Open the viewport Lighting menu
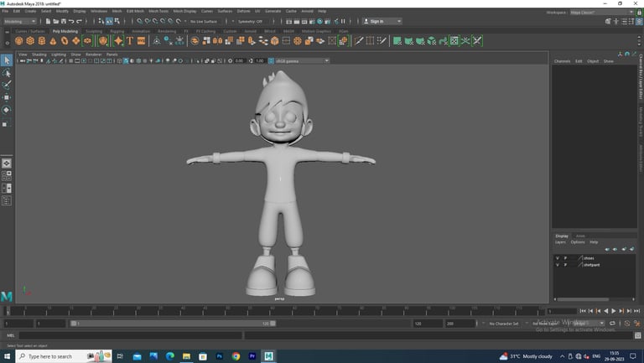Screen dimensions: 644x363 click(x=59, y=54)
